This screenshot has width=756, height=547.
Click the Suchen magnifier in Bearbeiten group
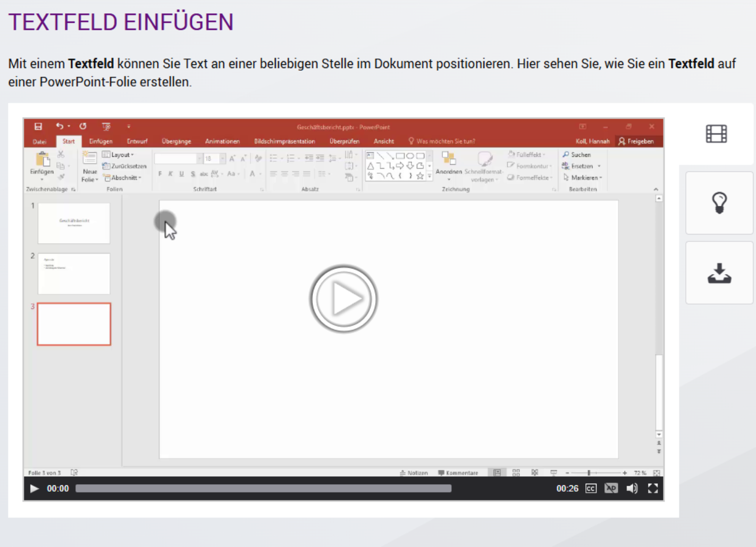pyautogui.click(x=566, y=155)
